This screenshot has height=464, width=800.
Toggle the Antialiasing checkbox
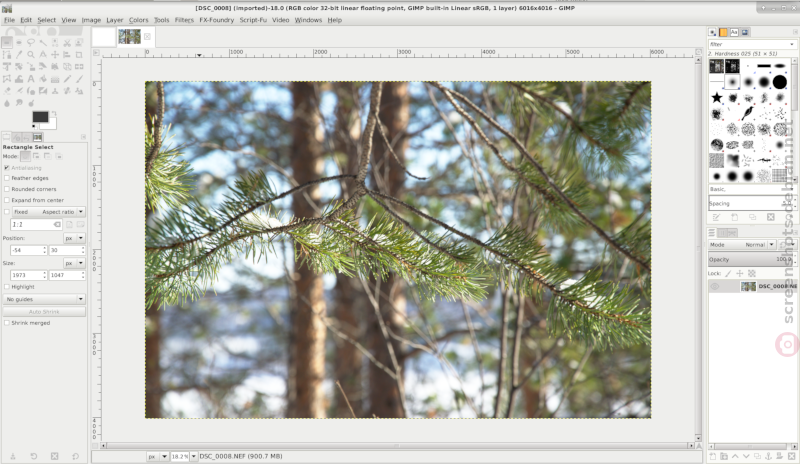[x=7, y=167]
